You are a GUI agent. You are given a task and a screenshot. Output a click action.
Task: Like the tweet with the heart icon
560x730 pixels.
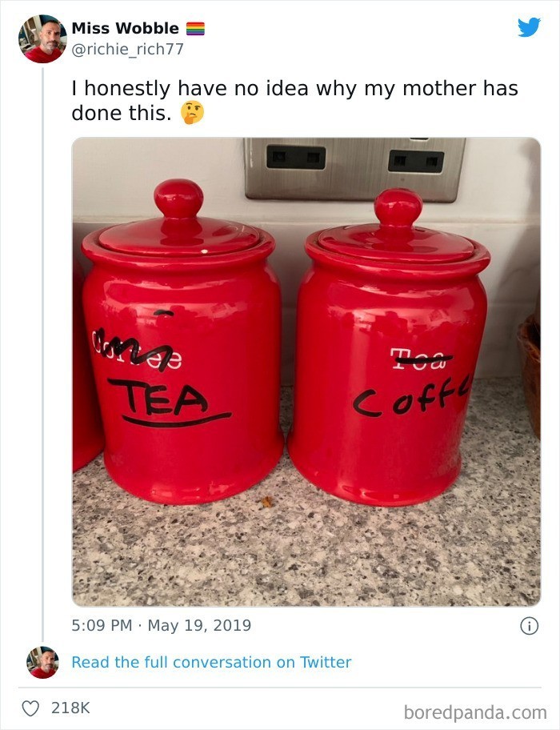(30, 708)
